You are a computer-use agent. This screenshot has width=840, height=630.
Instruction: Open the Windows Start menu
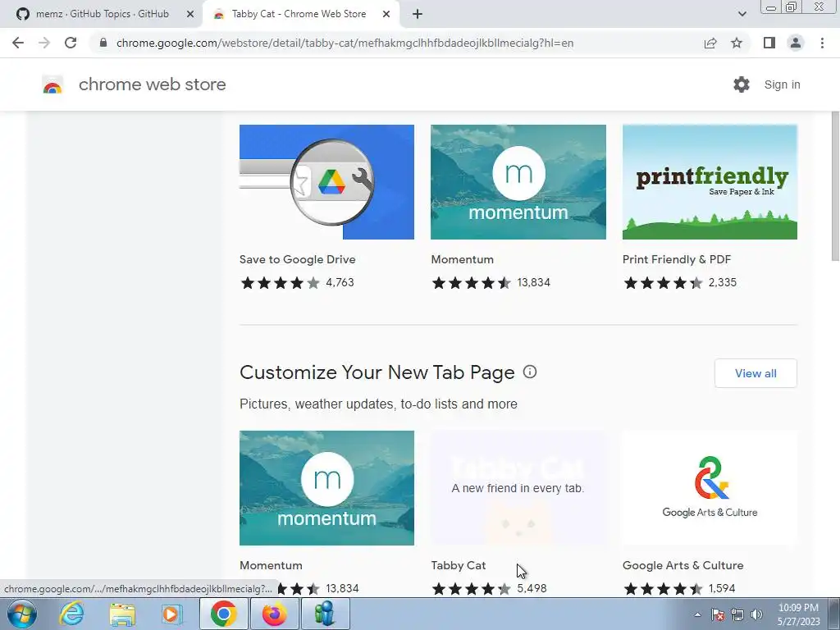pyautogui.click(x=21, y=614)
